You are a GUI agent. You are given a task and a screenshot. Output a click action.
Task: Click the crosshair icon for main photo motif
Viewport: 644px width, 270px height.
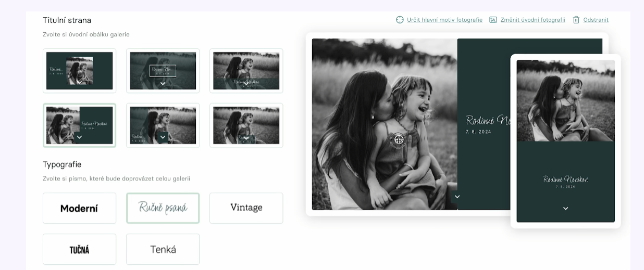click(400, 20)
